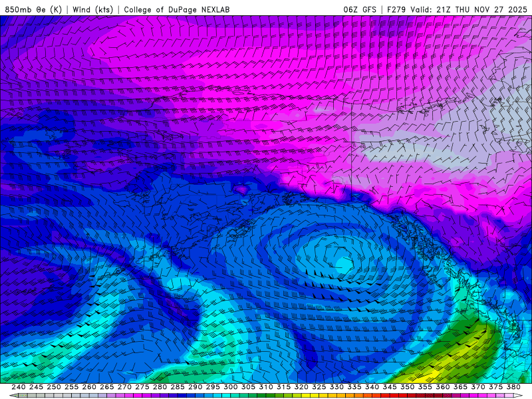Viewport: 532px width, 399px height.
Task: Choose the 315 legend value
Action: click(283, 387)
